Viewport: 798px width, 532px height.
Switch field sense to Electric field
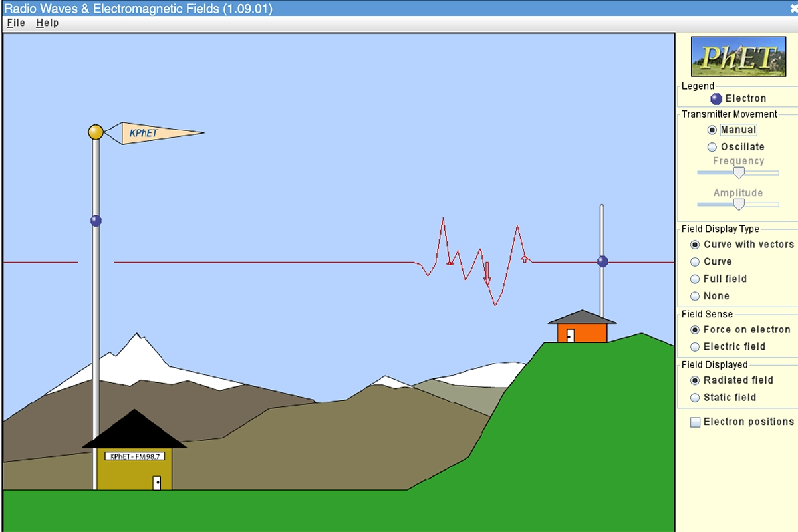pos(696,347)
